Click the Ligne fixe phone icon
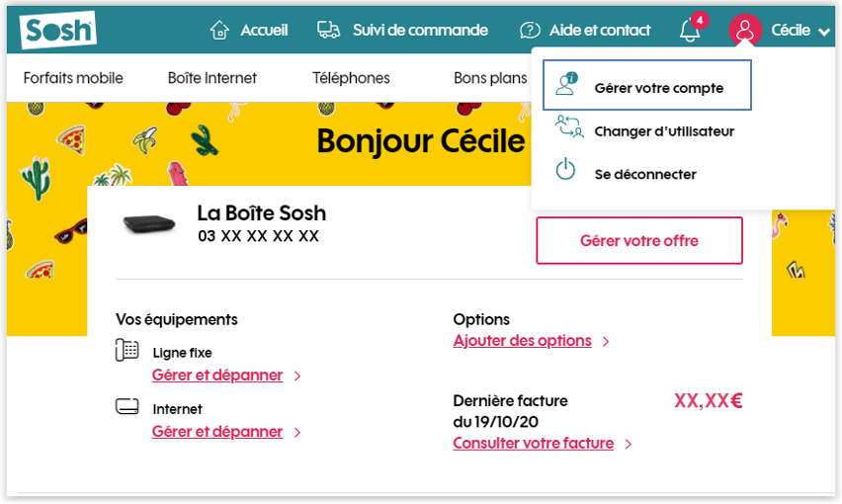The height and width of the screenshot is (504, 842). tap(126, 350)
